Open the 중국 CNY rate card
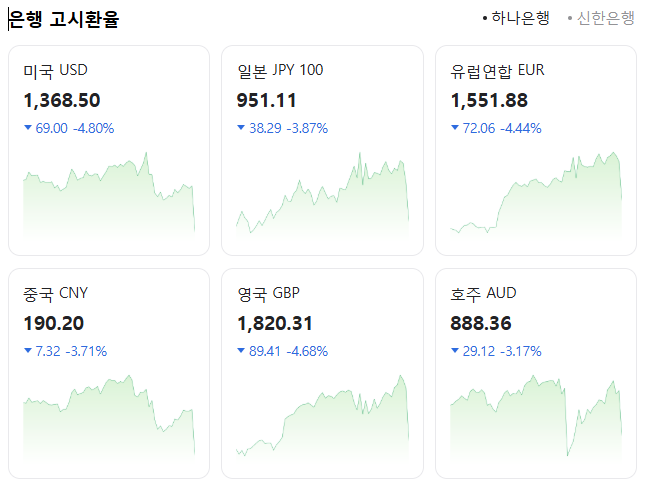Screen dimensions: 654x486 109,373
